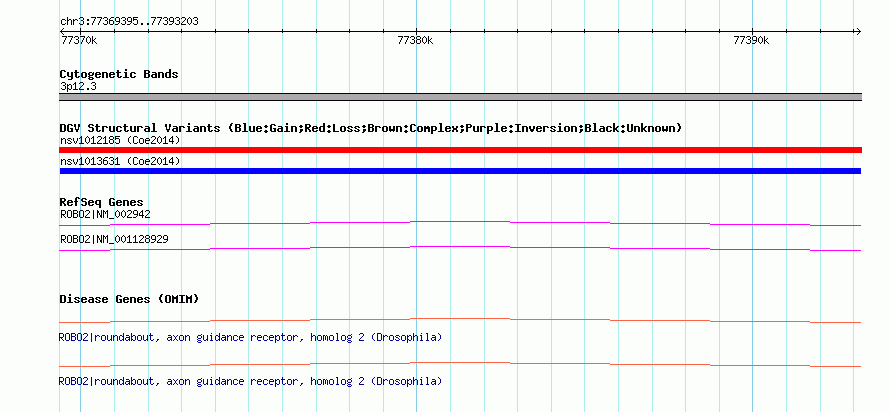Viewport: 890px width, 412px height.
Task: Click the red nsv1012185 loss variant bar
Action: (460, 150)
